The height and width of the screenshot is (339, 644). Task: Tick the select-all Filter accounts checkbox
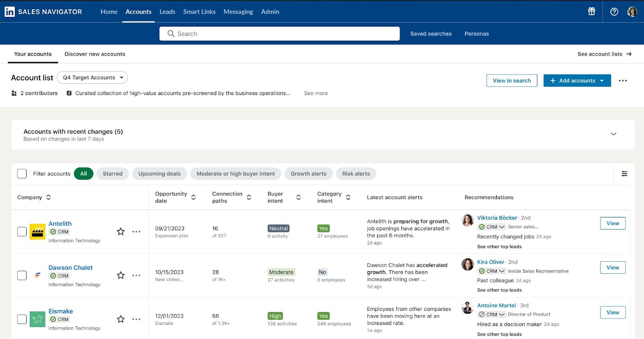(22, 174)
